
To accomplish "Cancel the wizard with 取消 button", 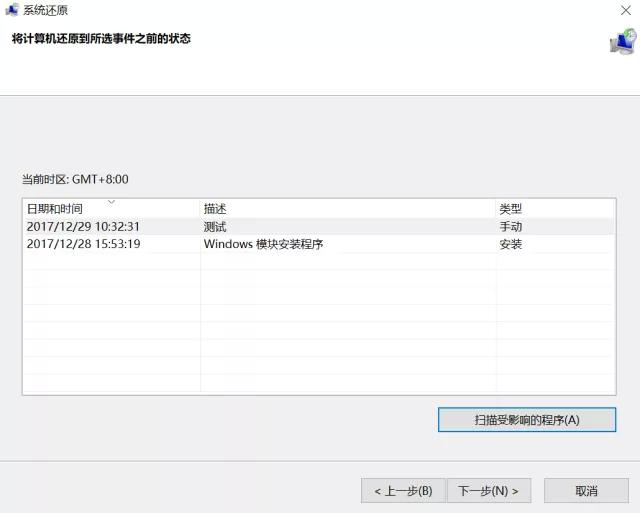I will pyautogui.click(x=586, y=491).
